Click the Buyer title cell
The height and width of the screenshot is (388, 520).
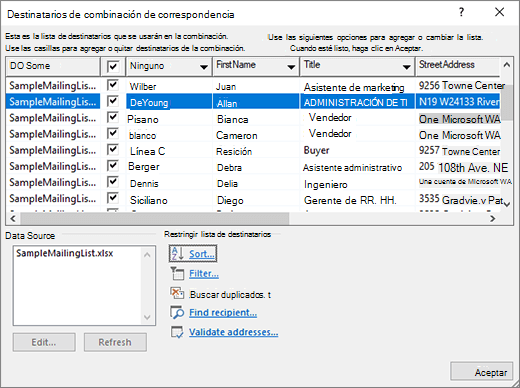[x=357, y=150]
